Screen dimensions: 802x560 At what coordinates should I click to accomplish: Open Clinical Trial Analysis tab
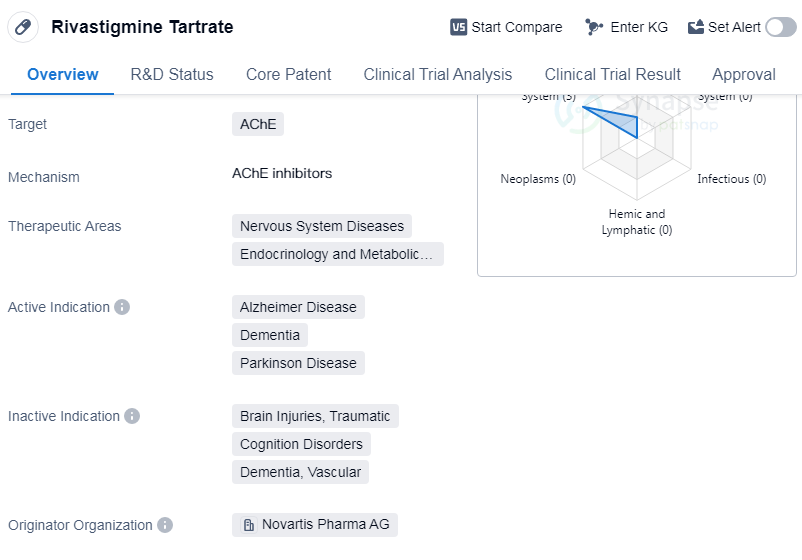437,74
